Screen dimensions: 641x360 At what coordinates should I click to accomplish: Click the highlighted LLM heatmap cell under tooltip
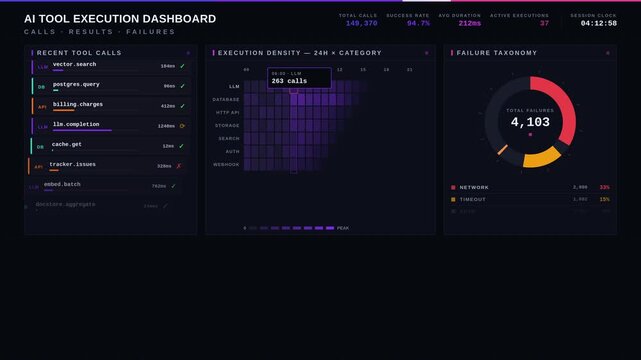294,90
